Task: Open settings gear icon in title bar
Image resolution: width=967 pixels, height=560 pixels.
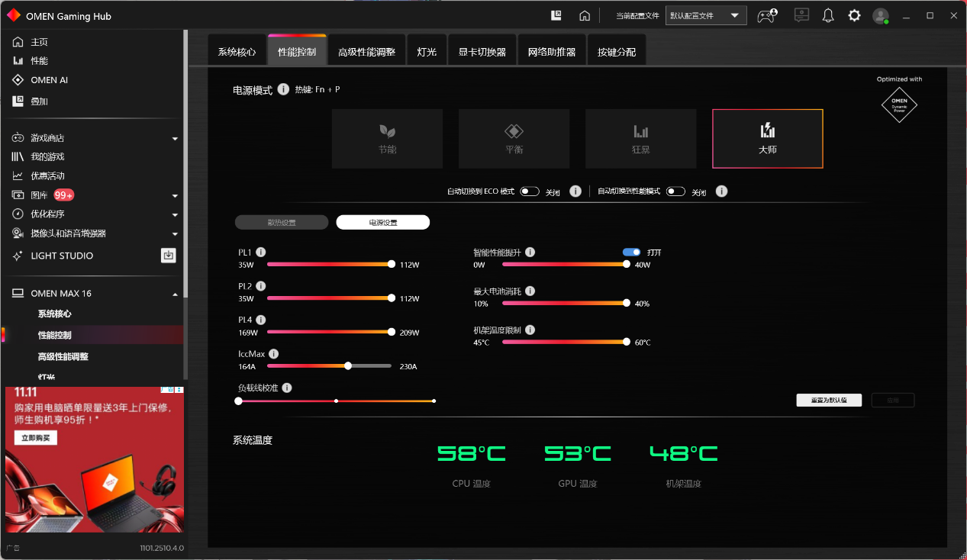Action: [x=854, y=16]
